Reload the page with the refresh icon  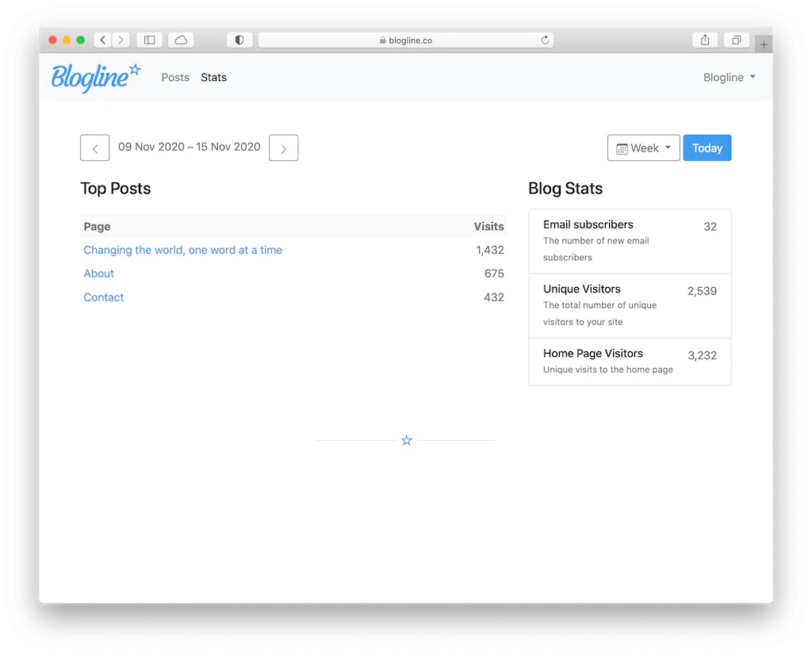pos(545,40)
